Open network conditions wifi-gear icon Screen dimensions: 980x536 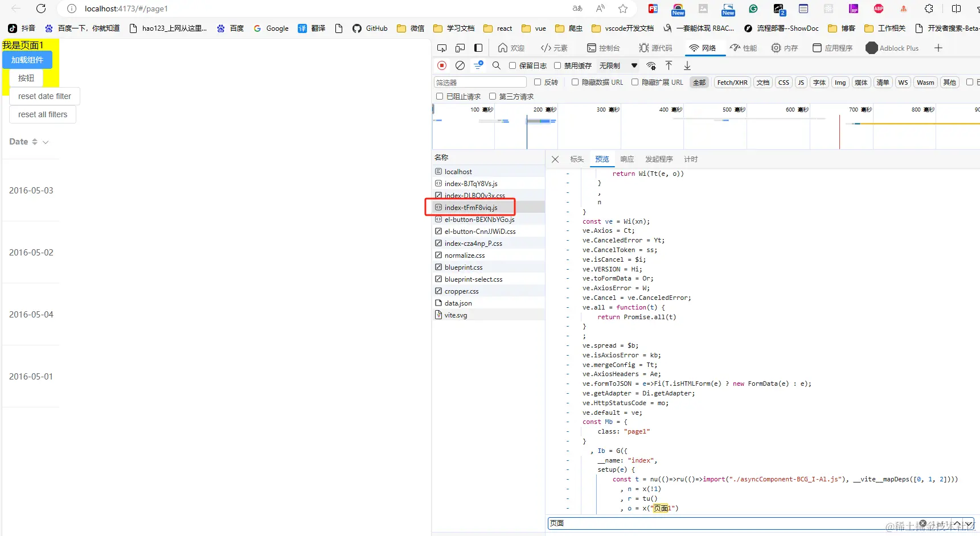(651, 65)
